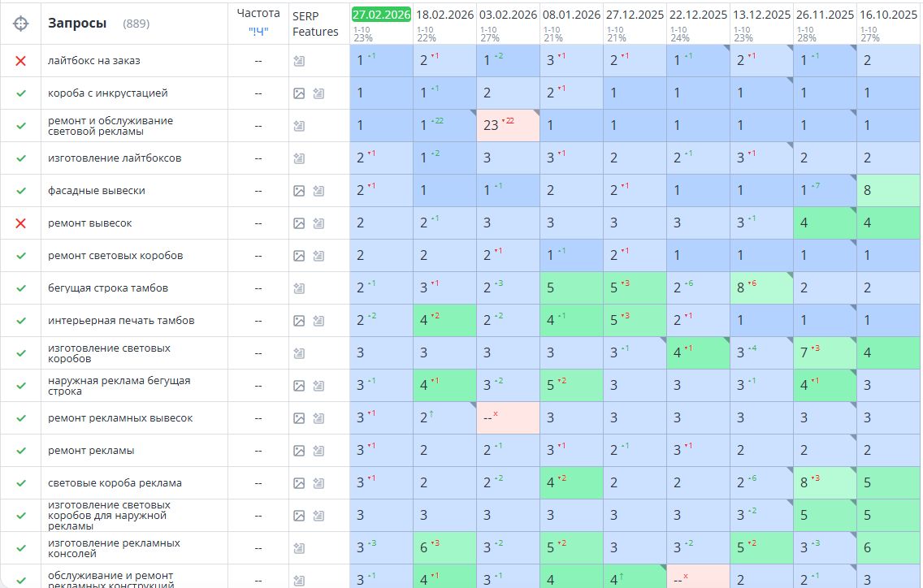Toggle green checkmark for световые короба реклама
The height and width of the screenshot is (588, 923).
(20, 483)
